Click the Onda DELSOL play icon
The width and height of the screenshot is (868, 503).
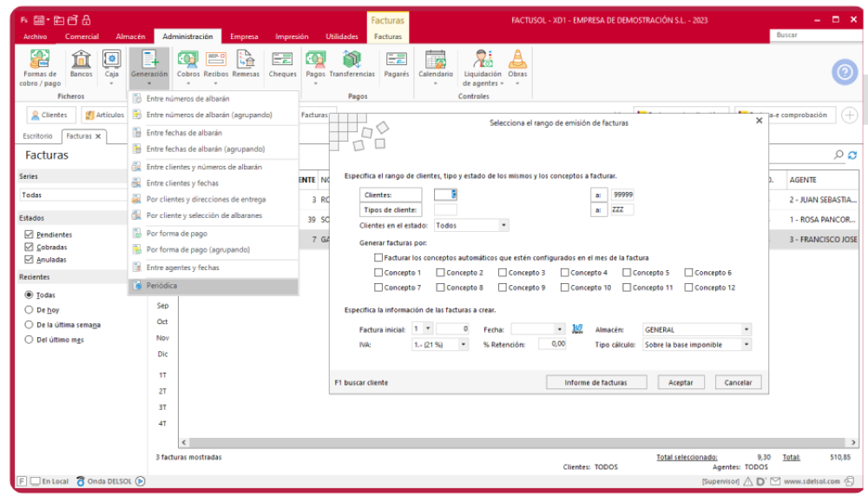[141, 481]
